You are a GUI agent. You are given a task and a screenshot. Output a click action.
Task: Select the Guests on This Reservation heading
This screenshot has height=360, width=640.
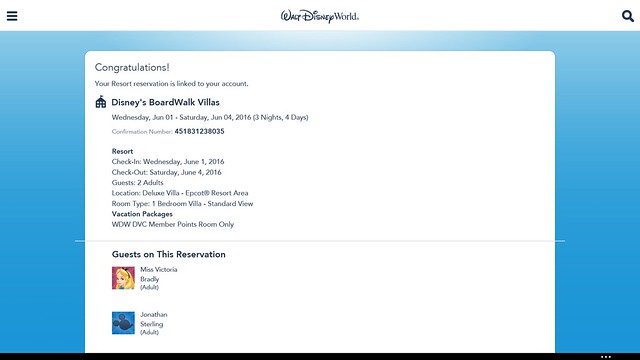[169, 254]
